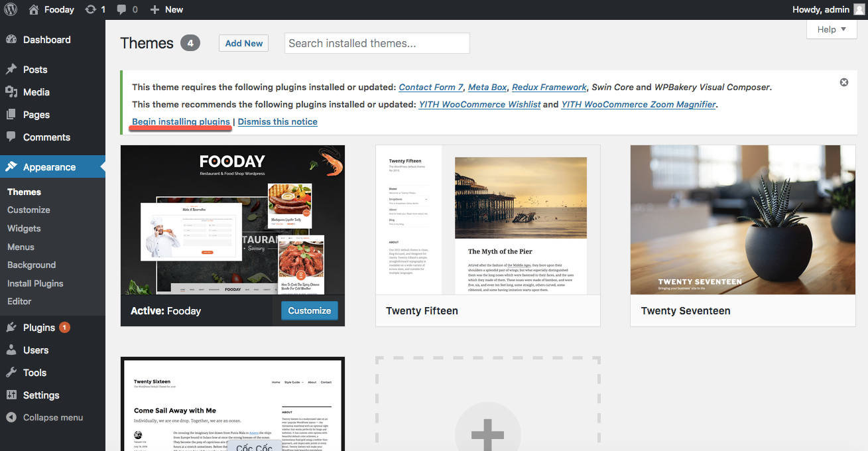The image size is (868, 451).
Task: Click the Pages sidebar icon
Action: (11, 115)
